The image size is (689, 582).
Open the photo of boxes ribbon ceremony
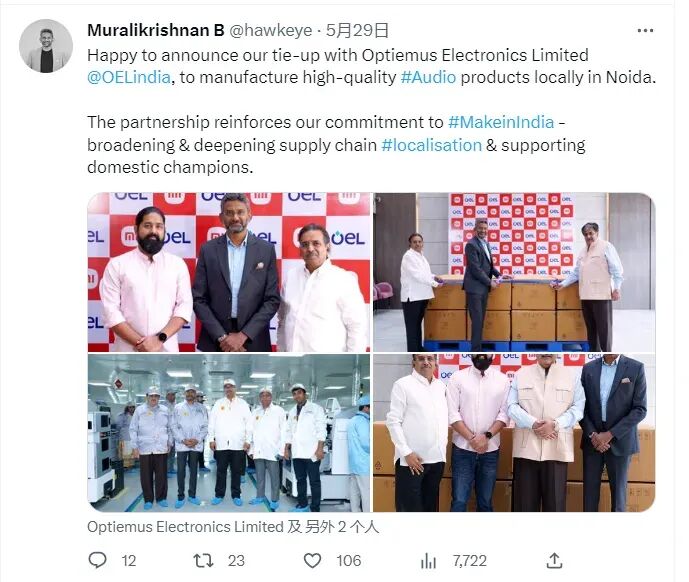tap(514, 272)
